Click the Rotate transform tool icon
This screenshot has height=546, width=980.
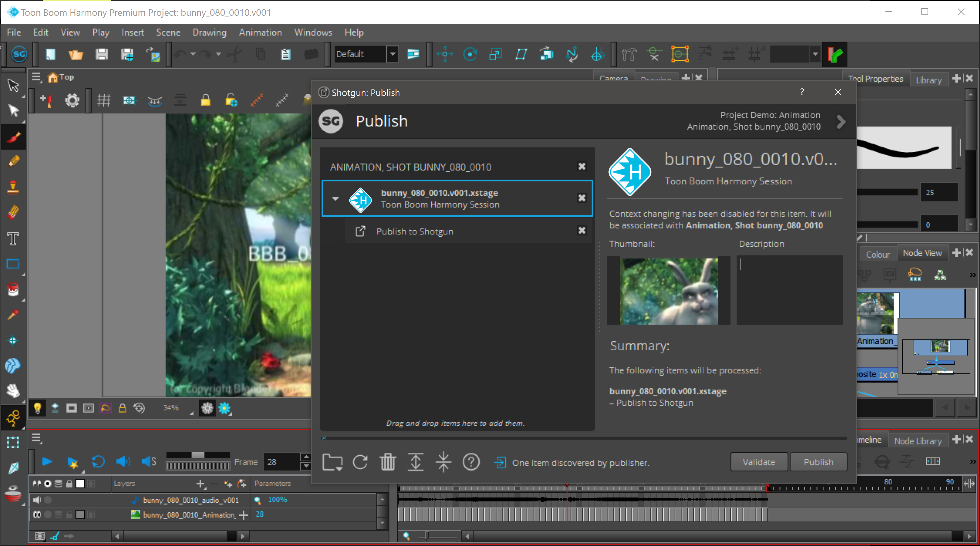click(x=470, y=54)
